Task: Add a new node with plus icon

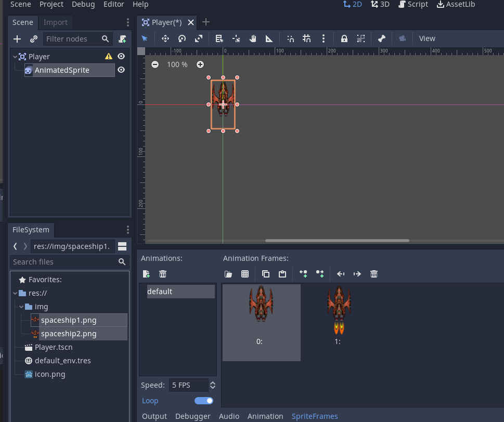Action: pos(17,39)
